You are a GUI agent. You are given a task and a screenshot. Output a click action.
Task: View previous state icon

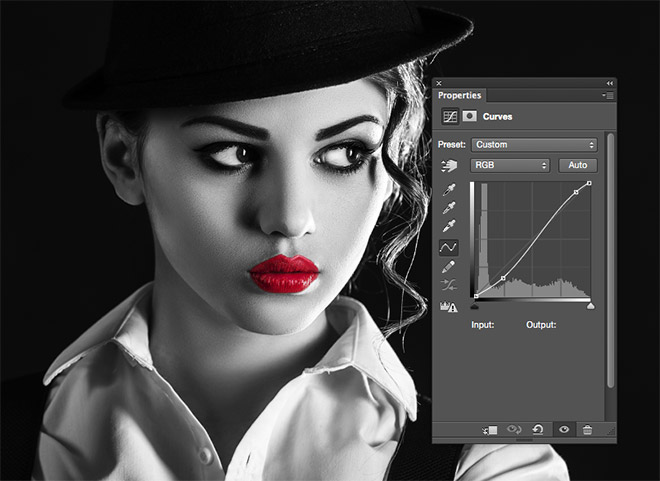(514, 430)
